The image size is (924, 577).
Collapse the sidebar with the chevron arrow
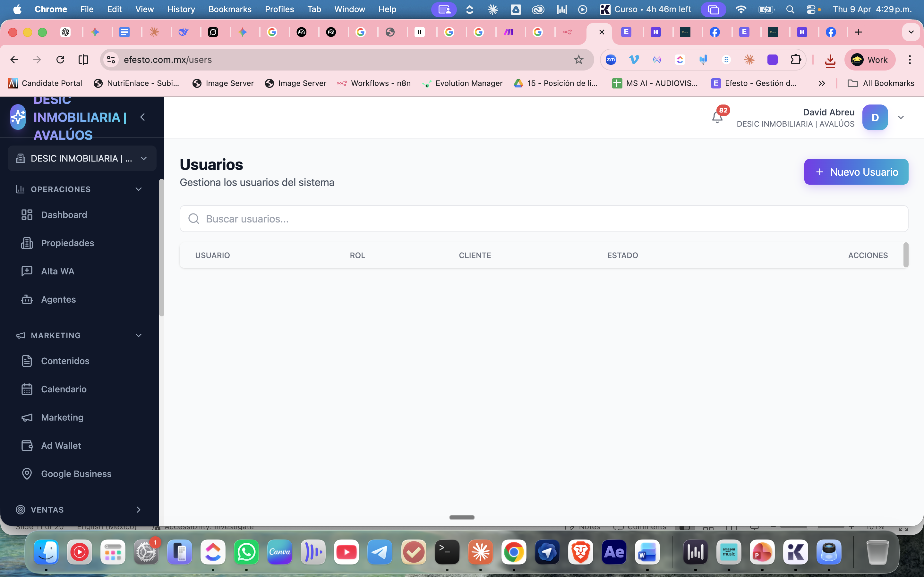[143, 117]
